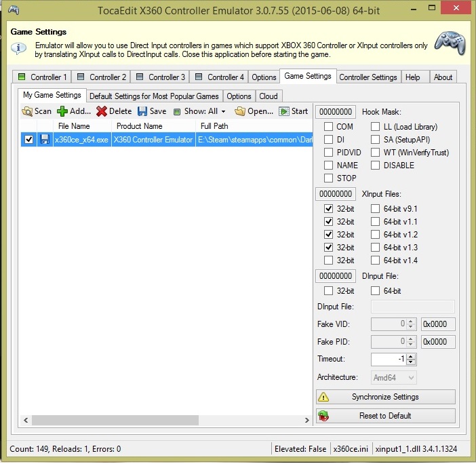Click the warning icon on Synchronize Settings
The image size is (476, 464).
point(323,397)
